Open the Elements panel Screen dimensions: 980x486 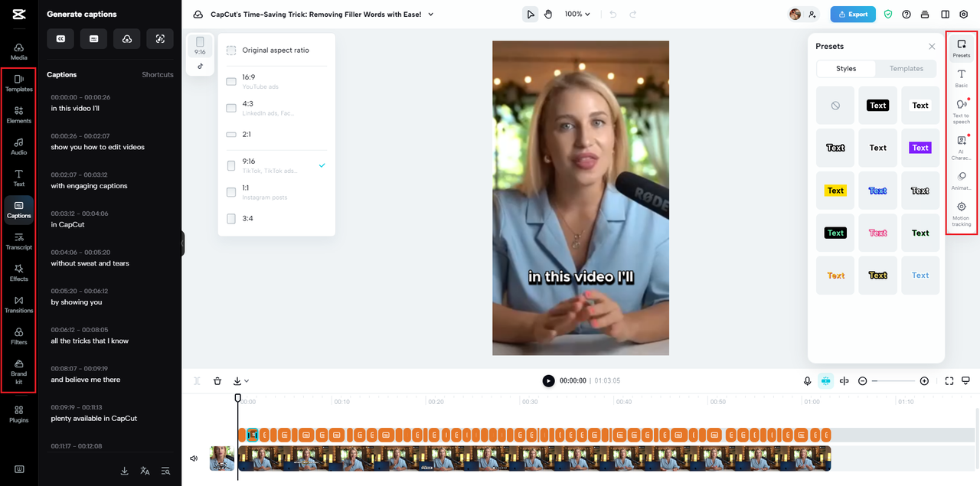point(19,115)
